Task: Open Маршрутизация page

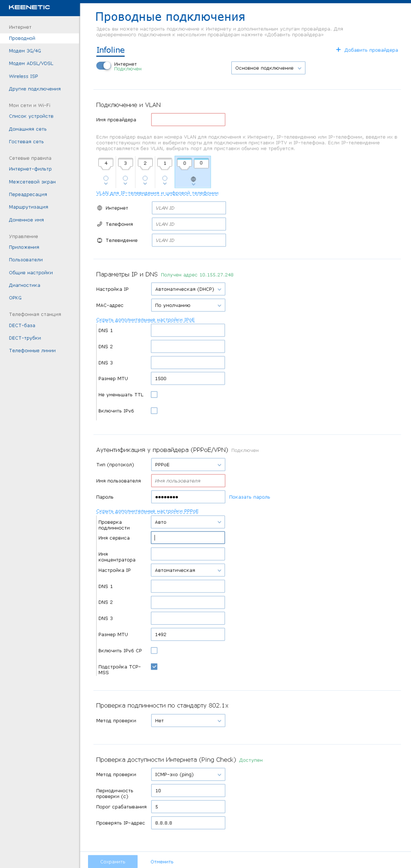Action: [x=28, y=207]
